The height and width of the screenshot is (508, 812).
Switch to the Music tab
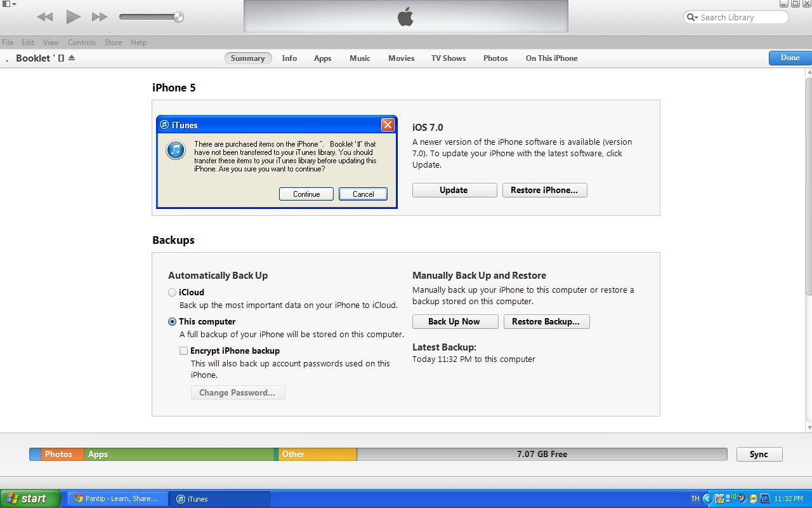tap(360, 58)
